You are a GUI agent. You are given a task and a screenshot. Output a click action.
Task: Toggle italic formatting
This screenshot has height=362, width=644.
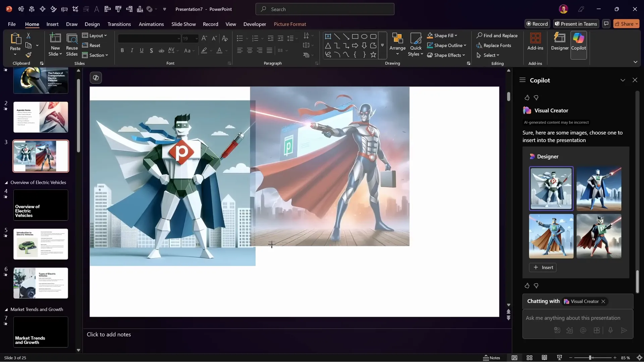[132, 51]
